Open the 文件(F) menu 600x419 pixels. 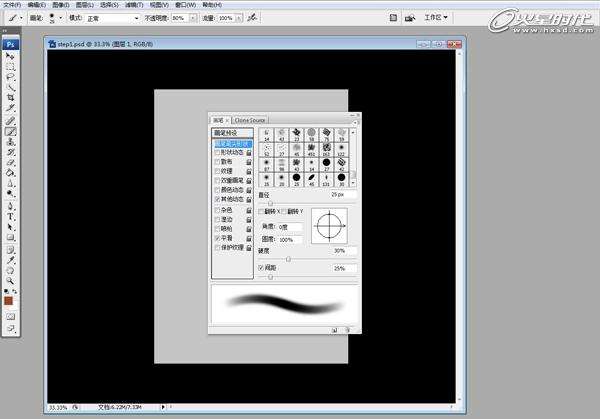[12, 5]
